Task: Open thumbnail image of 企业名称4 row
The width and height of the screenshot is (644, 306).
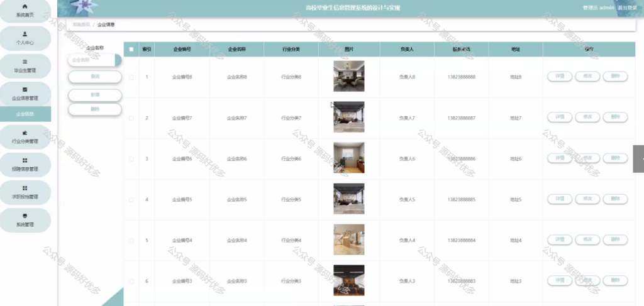Action: tap(348, 239)
